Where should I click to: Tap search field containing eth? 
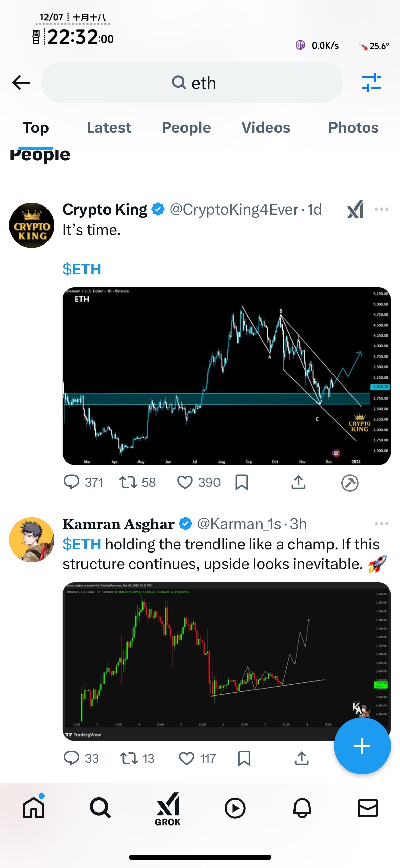192,83
